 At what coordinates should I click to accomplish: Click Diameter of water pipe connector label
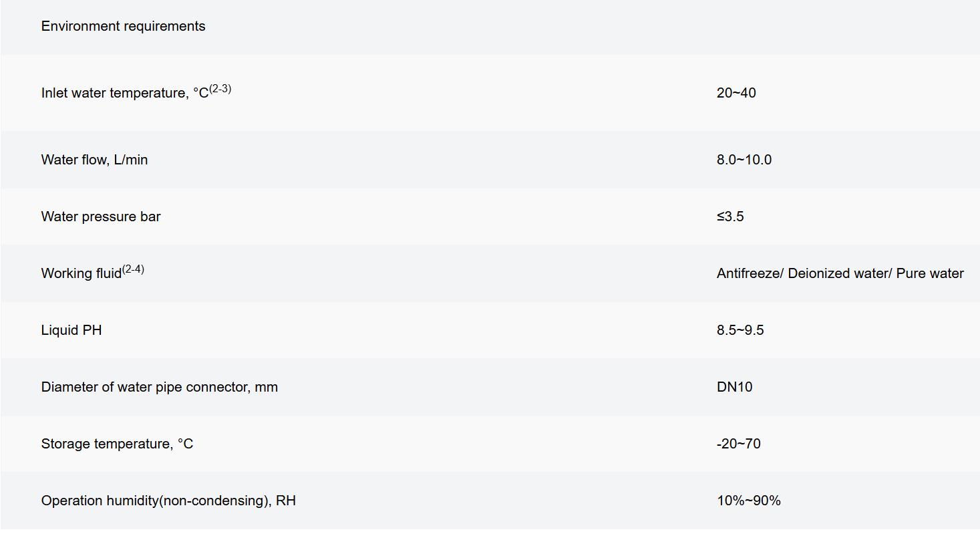coord(159,387)
